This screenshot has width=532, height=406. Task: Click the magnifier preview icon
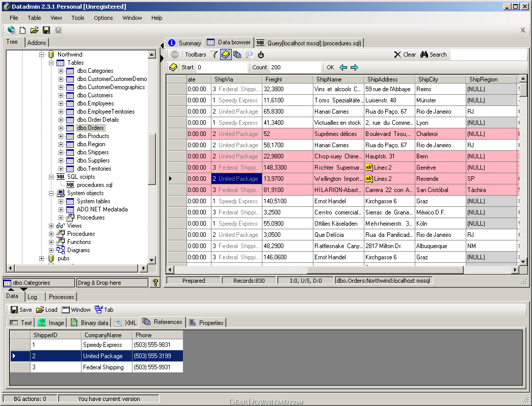[x=249, y=55]
